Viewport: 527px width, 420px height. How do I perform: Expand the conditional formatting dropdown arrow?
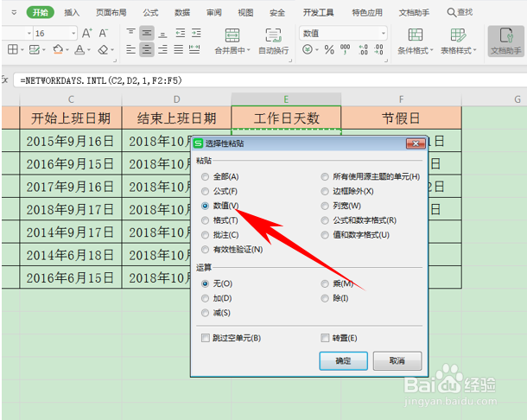(x=432, y=50)
